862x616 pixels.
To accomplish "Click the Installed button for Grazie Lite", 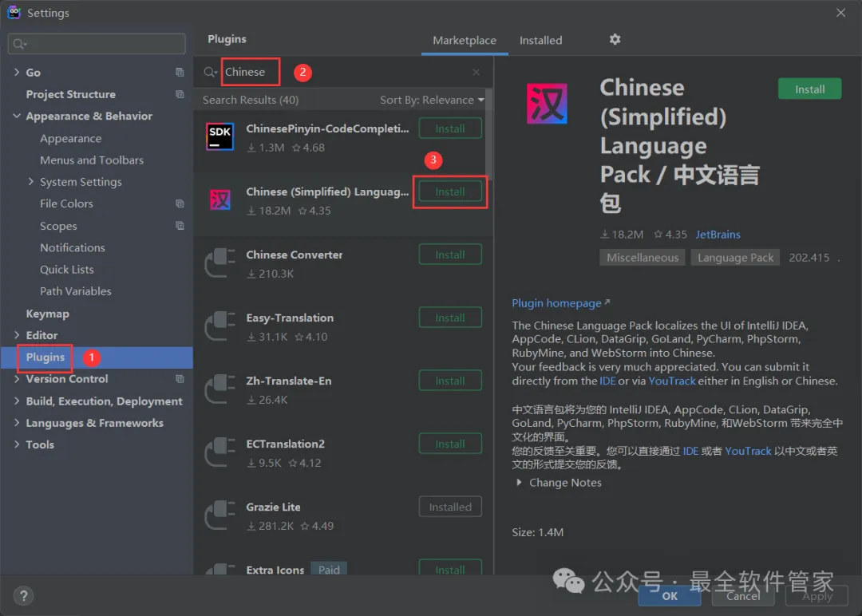I will pyautogui.click(x=450, y=507).
